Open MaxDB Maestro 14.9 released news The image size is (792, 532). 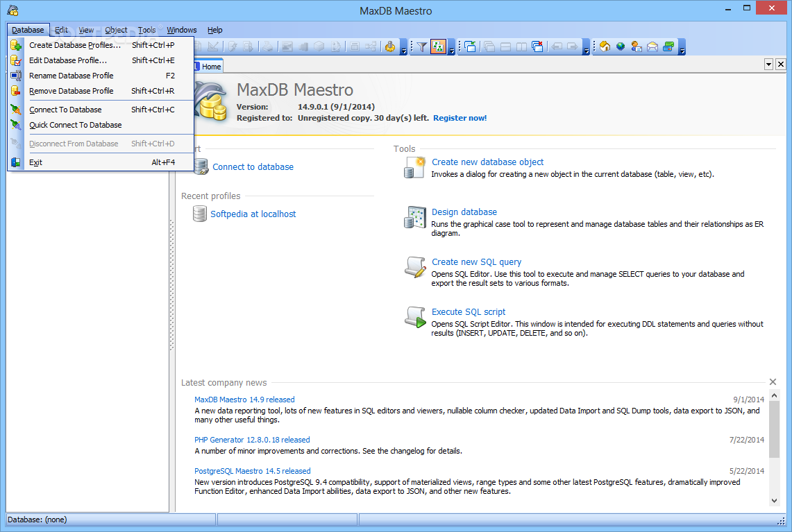(x=244, y=400)
